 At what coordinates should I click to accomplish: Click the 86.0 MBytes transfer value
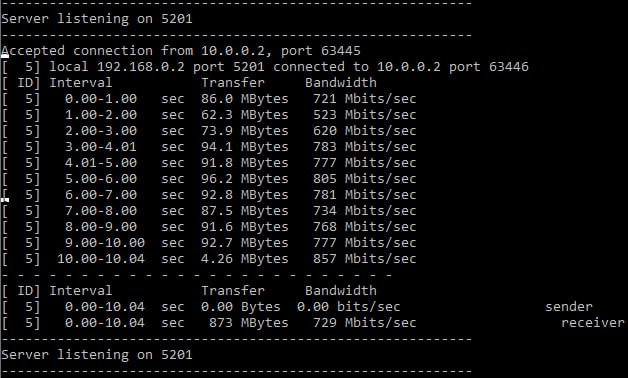pyautogui.click(x=245, y=99)
